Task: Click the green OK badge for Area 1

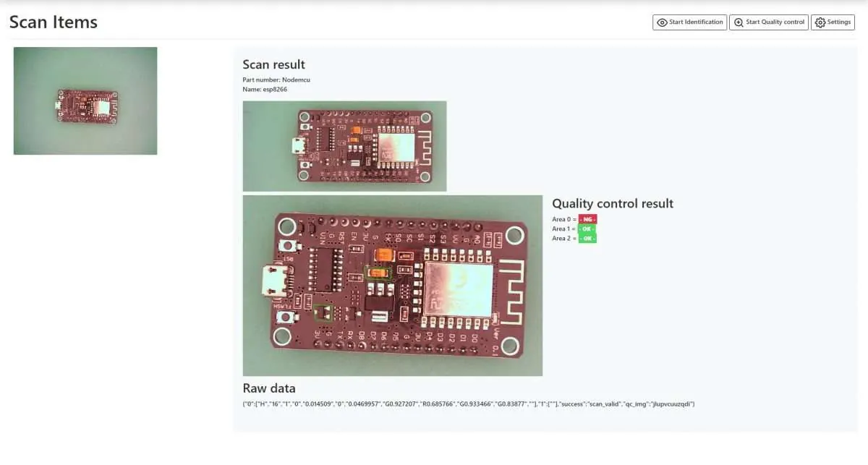Action: click(x=587, y=229)
